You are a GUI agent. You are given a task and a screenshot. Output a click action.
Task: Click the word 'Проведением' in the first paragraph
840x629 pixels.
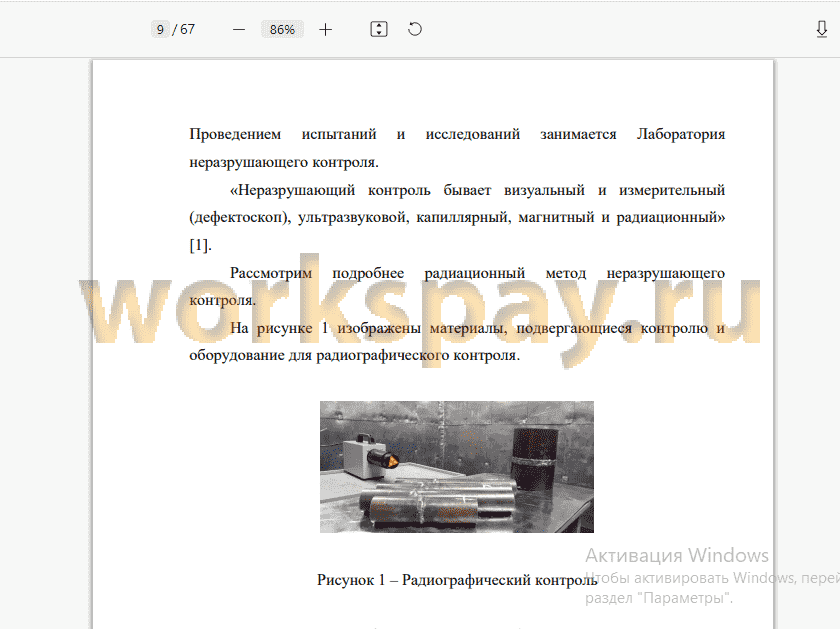(235, 134)
